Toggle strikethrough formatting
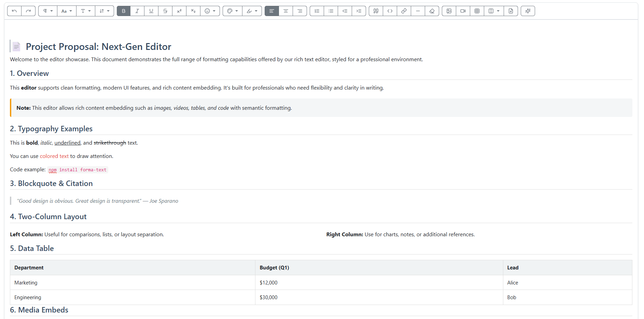The image size is (644, 319). (x=165, y=11)
